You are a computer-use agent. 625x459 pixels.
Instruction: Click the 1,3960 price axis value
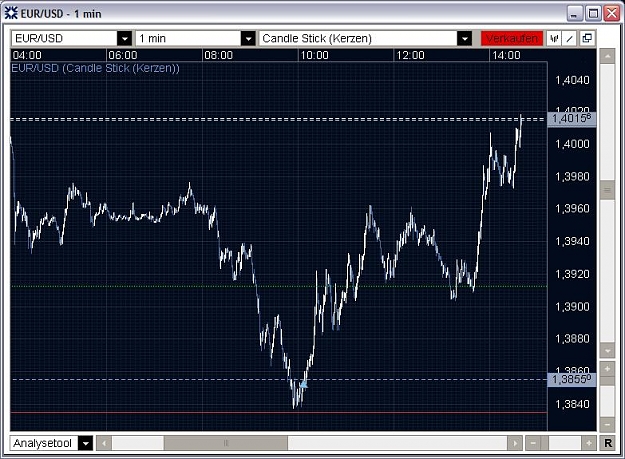pos(572,208)
